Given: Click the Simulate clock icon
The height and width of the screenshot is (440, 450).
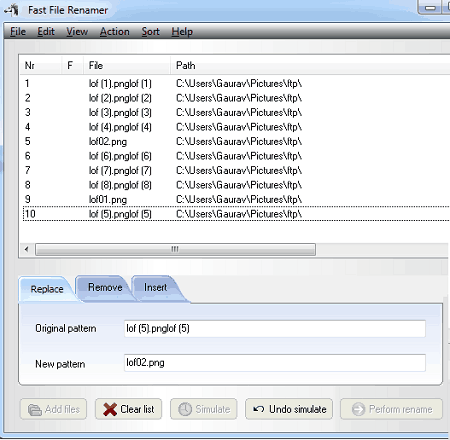Looking at the screenshot, I should (x=185, y=409).
